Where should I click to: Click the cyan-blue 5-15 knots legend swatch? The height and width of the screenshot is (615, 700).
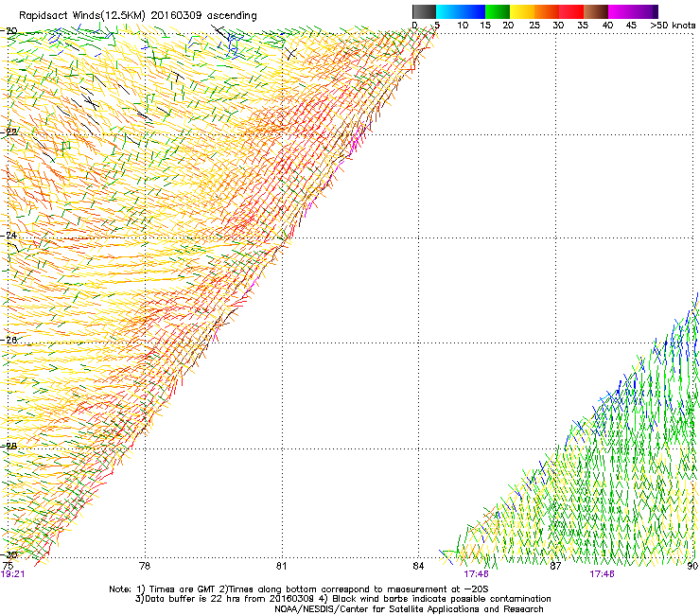point(461,11)
